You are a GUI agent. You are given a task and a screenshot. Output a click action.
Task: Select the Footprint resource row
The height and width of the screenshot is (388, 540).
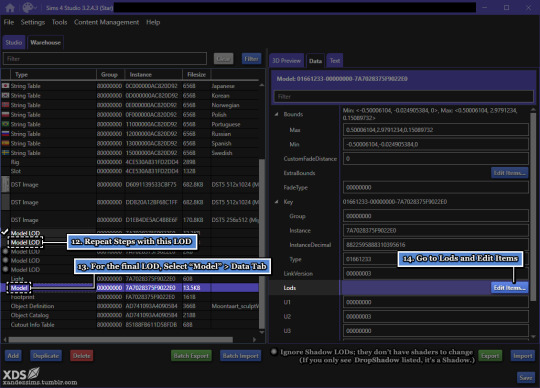pyautogui.click(x=130, y=297)
